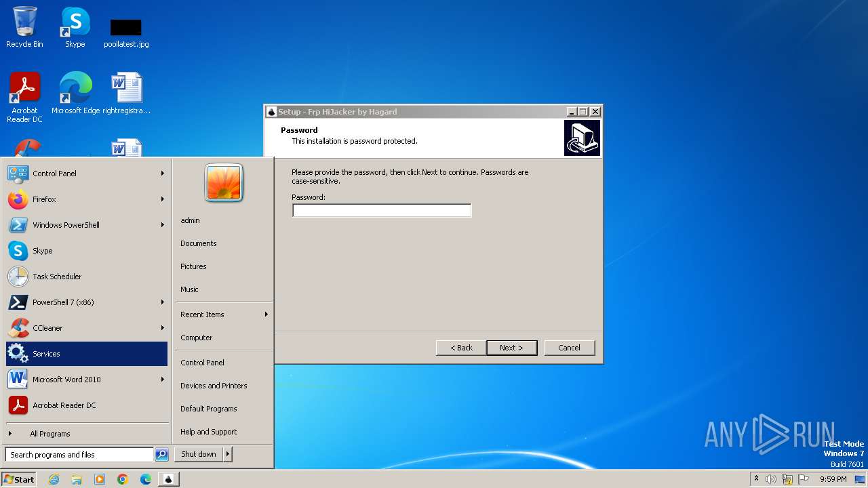Open the admin user folder

(190, 220)
